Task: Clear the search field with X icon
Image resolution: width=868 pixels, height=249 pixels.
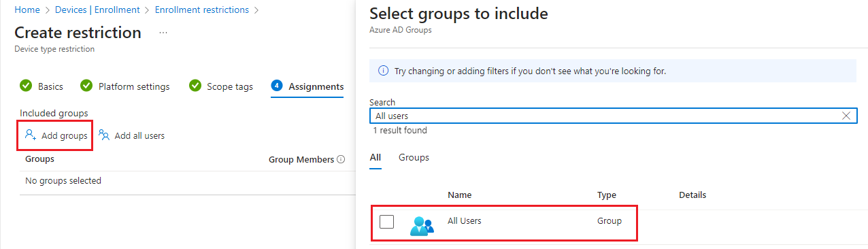Action: pos(846,116)
